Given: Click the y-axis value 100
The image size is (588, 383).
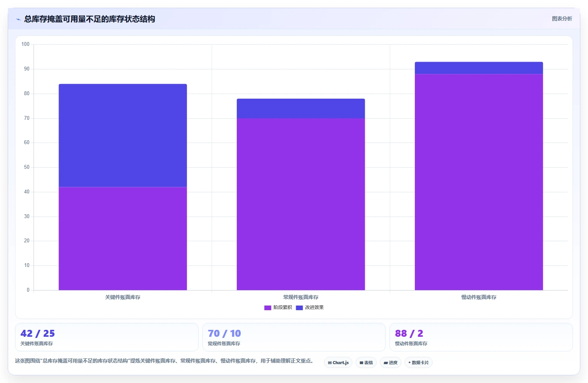Looking at the screenshot, I should (x=25, y=44).
